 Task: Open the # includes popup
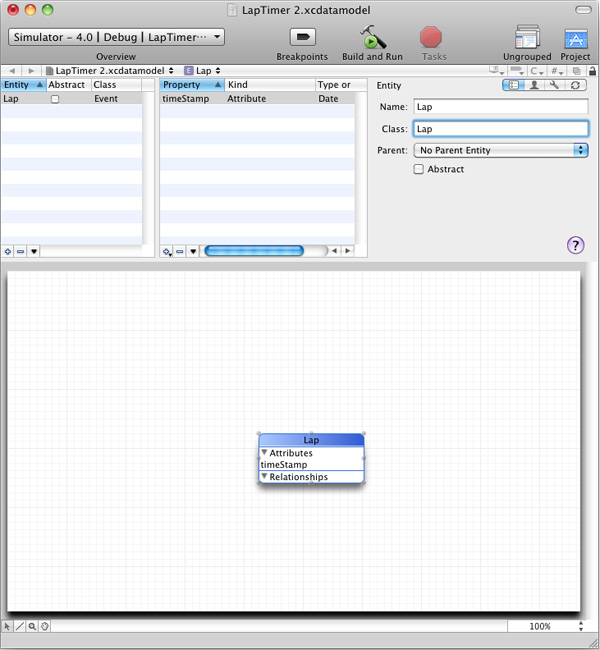click(556, 71)
